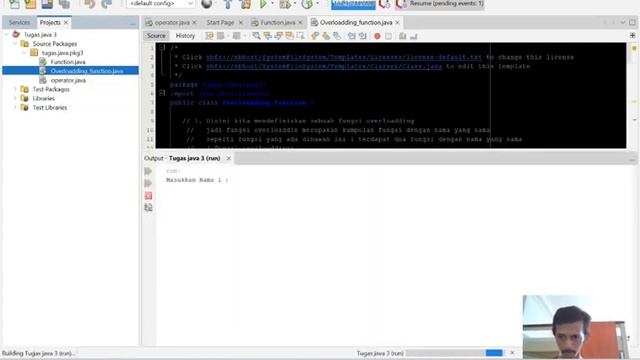Switch editor to Source view
The width and height of the screenshot is (640, 360).
pyautogui.click(x=156, y=36)
